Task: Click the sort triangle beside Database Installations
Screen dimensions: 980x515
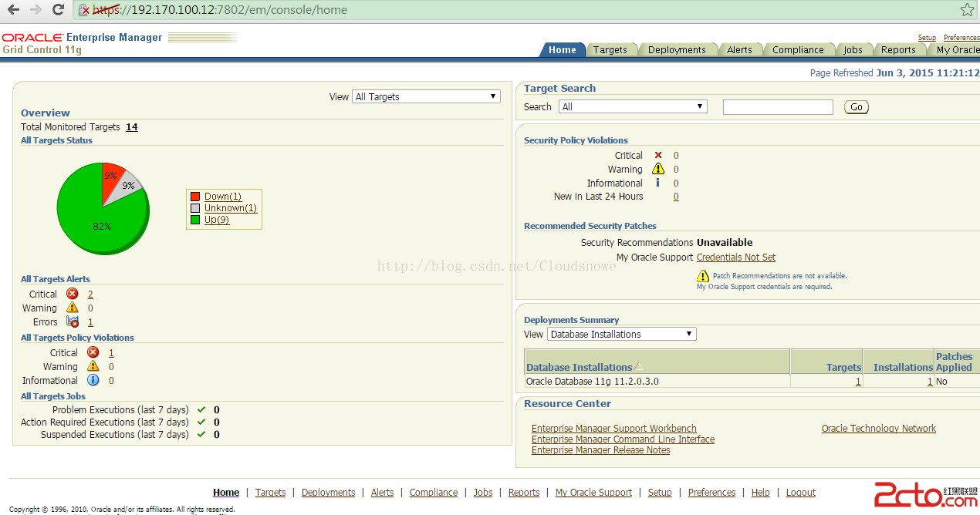Action: click(x=639, y=366)
